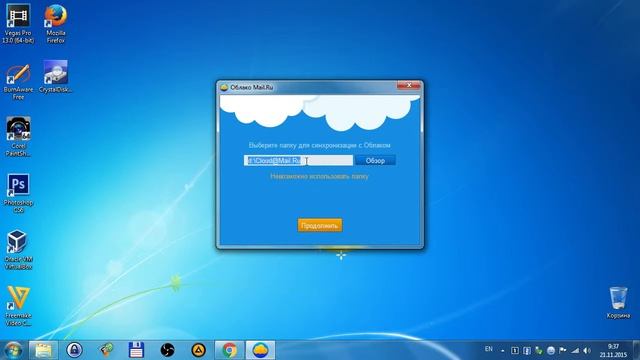The image size is (640, 360).
Task: Click the floppy disk taskbar icon
Action: (136, 350)
